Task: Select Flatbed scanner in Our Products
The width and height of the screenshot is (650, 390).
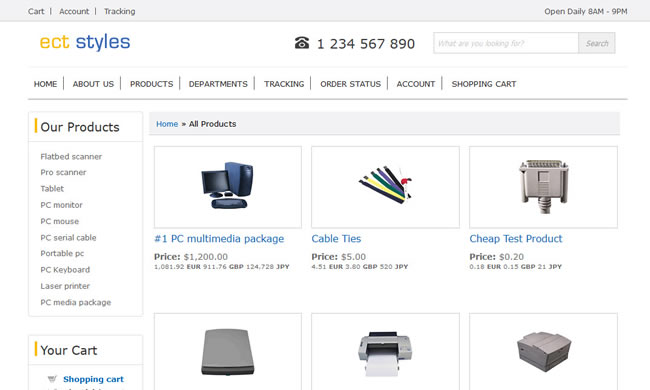Action: pos(71,157)
